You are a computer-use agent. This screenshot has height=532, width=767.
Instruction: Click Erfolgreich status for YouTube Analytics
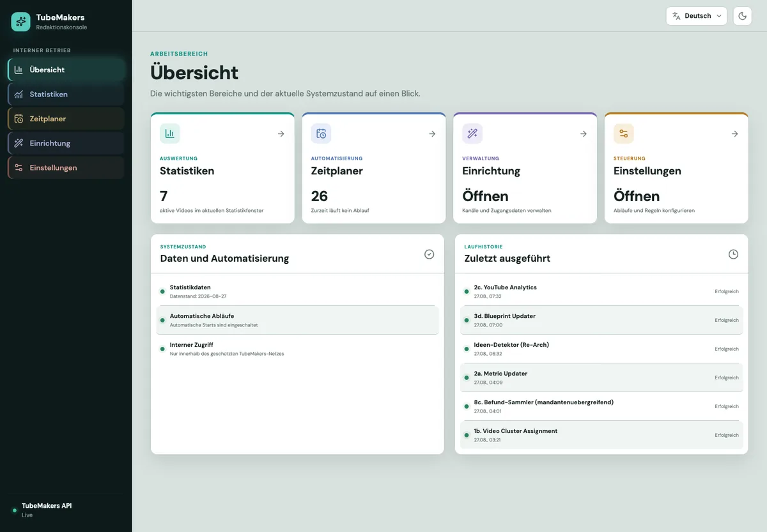point(727,291)
